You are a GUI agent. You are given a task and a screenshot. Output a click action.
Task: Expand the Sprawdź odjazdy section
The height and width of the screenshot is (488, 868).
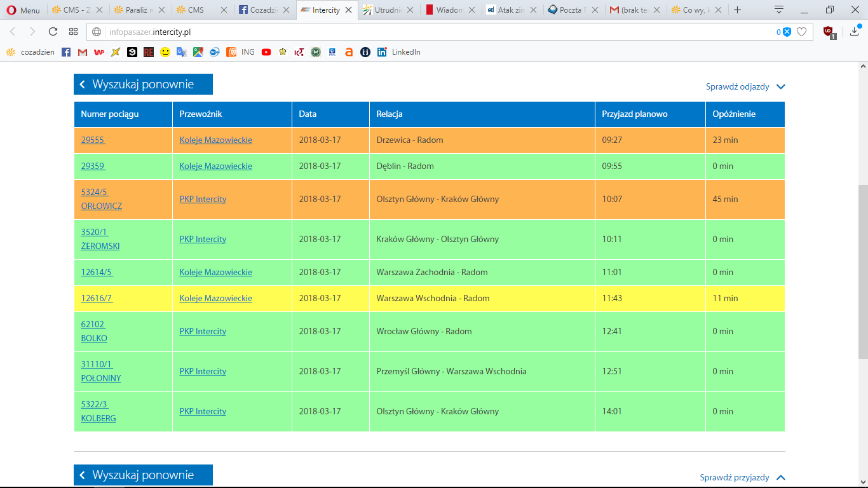[x=745, y=87]
